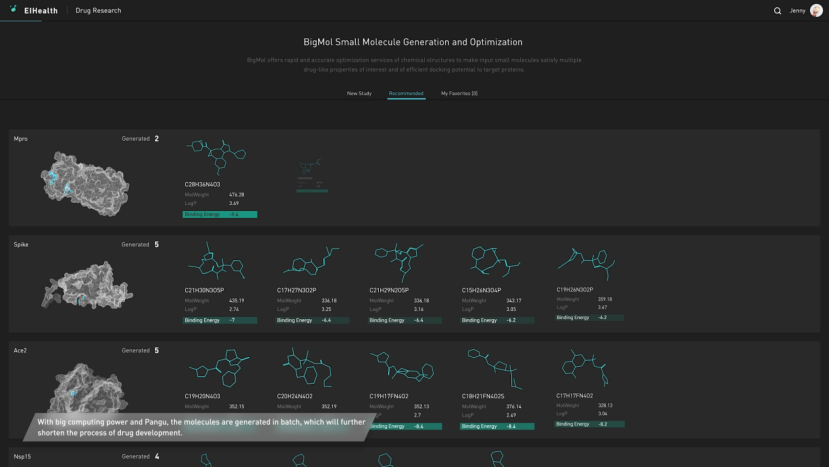Click the Ace2 target label

(x=20, y=351)
